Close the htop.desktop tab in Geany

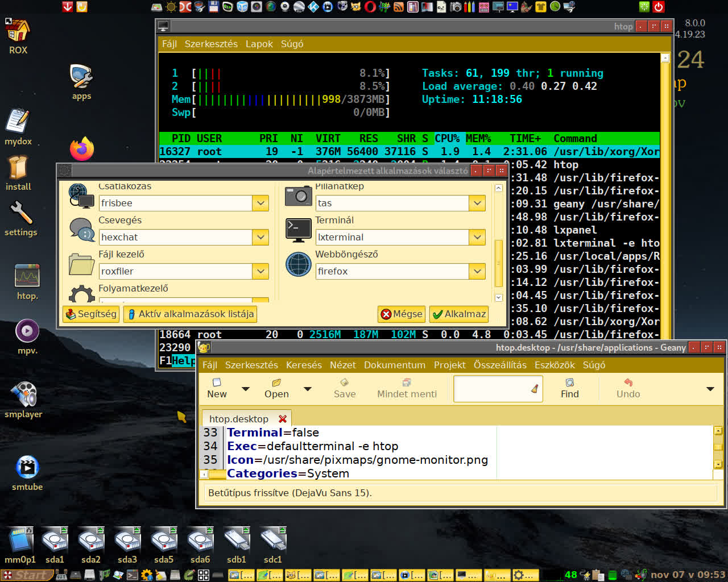(283, 419)
